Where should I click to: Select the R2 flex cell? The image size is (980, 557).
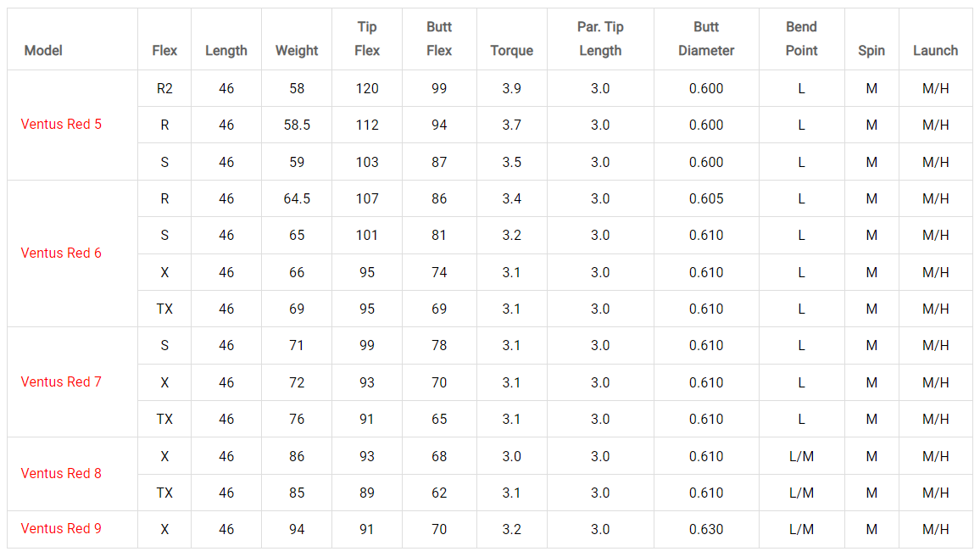pyautogui.click(x=164, y=88)
